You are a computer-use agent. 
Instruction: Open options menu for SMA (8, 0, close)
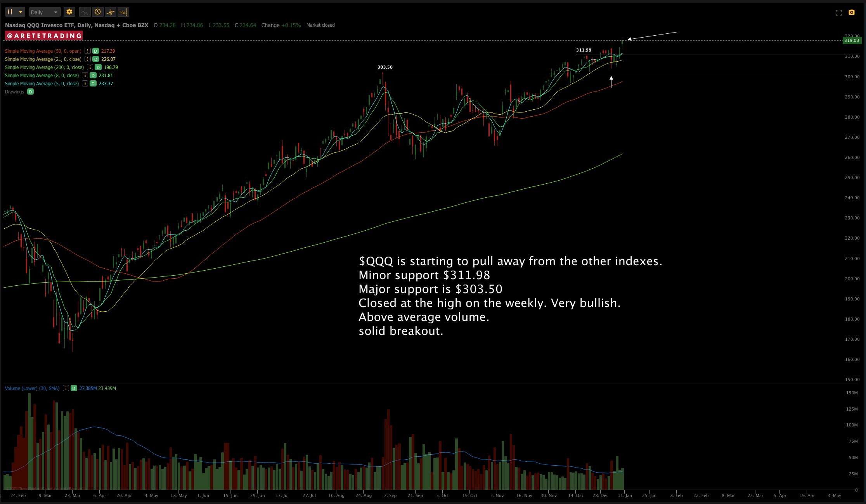(85, 75)
